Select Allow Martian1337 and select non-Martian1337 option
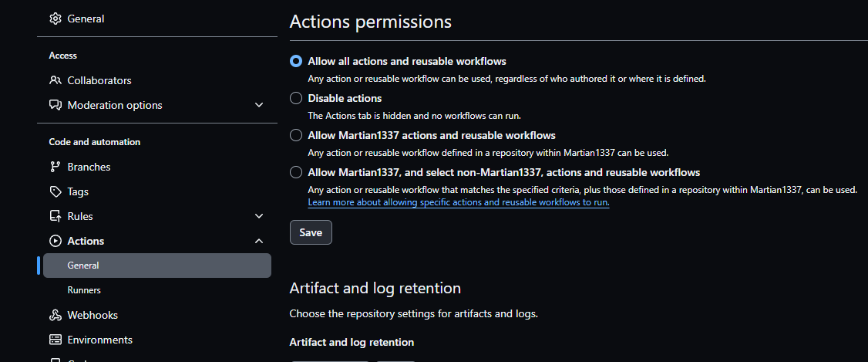This screenshot has width=868, height=362. (x=296, y=172)
